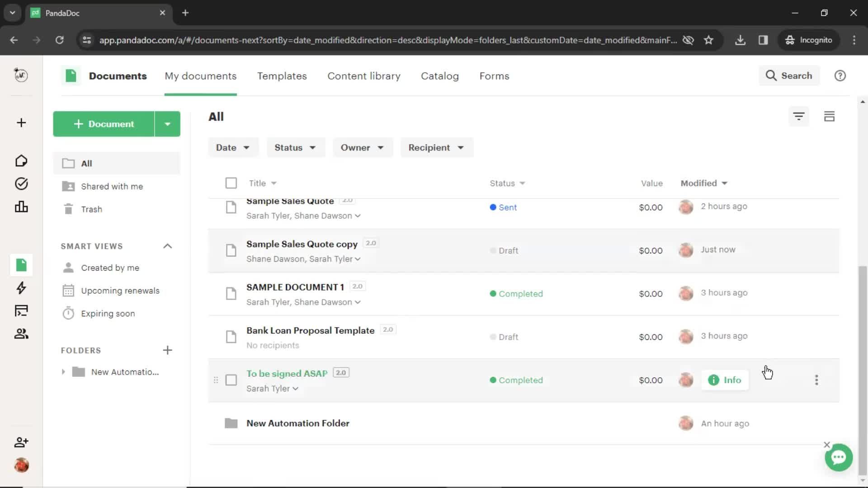Open three-dot menu for To be signed ASAP
The image size is (868, 488).
click(x=816, y=380)
